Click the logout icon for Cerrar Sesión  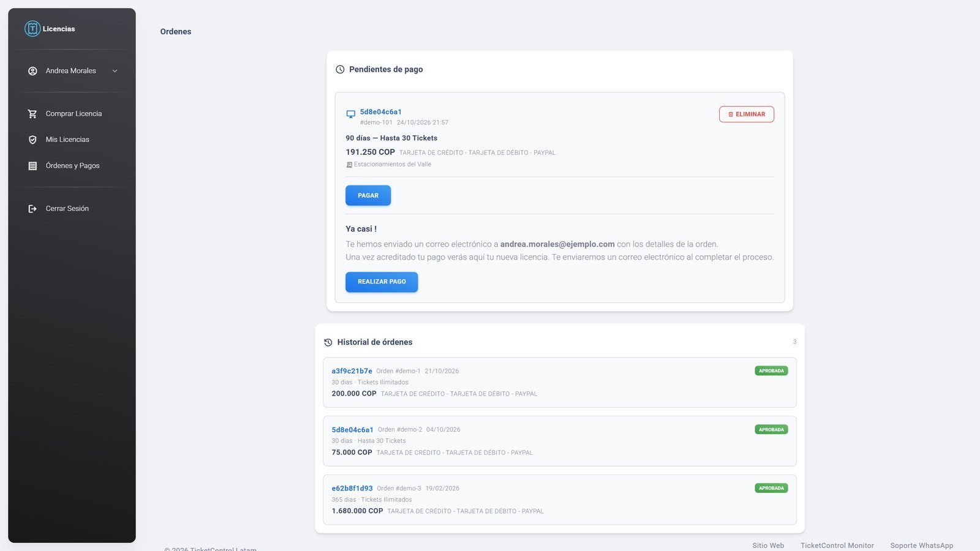32,209
